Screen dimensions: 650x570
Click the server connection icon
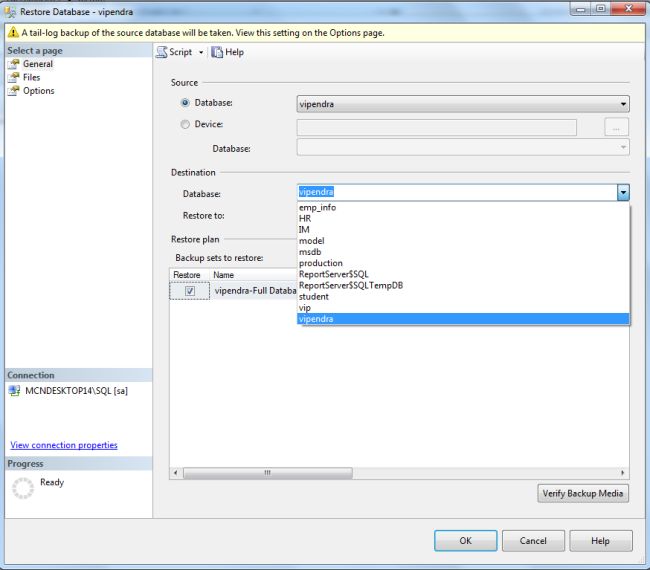[x=15, y=391]
